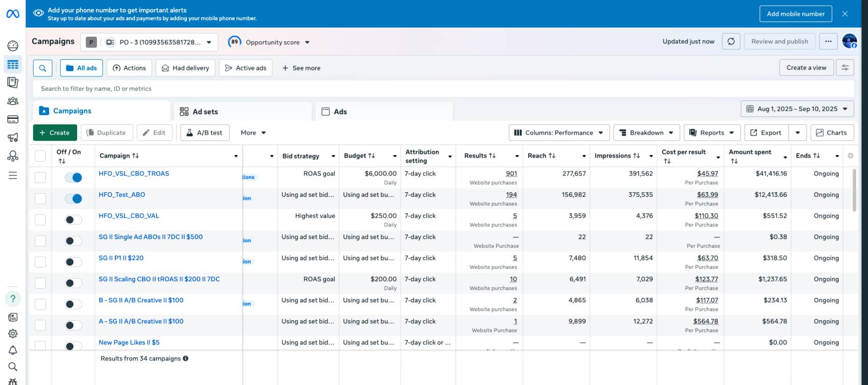Image resolution: width=868 pixels, height=385 pixels.
Task: Click the help question mark icon
Action: [13, 299]
